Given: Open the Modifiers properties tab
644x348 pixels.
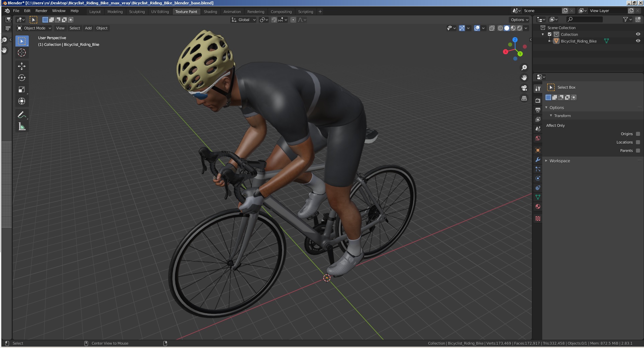Looking at the screenshot, I should (538, 160).
